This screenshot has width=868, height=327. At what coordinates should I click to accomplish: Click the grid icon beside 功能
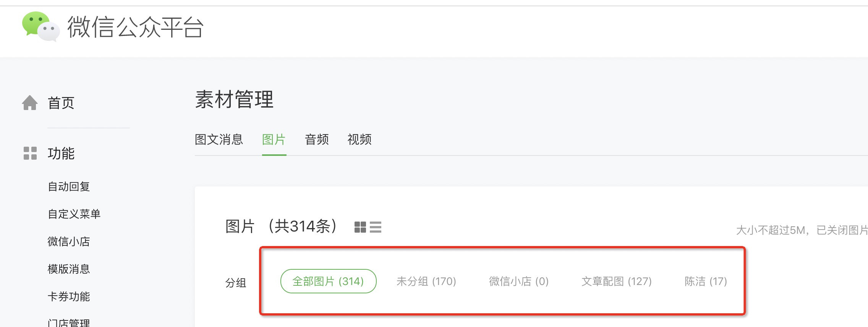(30, 153)
